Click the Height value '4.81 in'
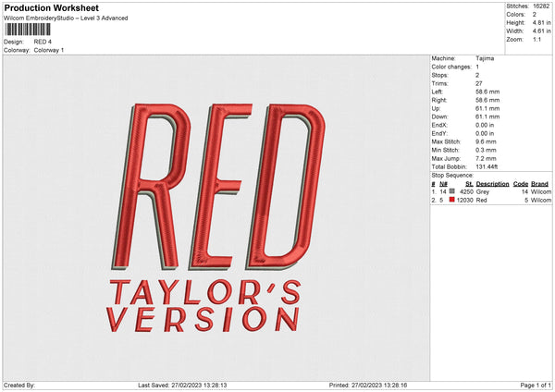This screenshot has width=555, height=392. 541,22
